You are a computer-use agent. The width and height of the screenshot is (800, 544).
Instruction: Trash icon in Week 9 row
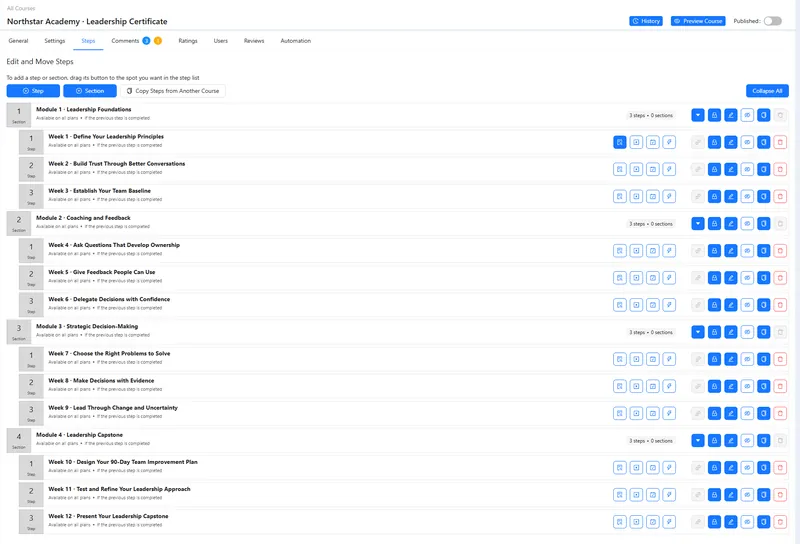pyautogui.click(x=780, y=413)
